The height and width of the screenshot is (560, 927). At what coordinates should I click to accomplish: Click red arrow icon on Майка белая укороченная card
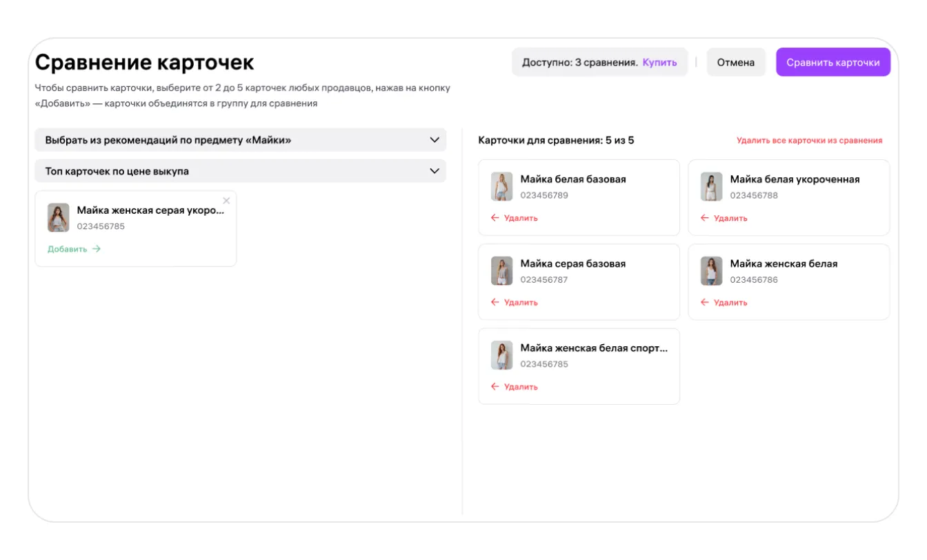704,218
